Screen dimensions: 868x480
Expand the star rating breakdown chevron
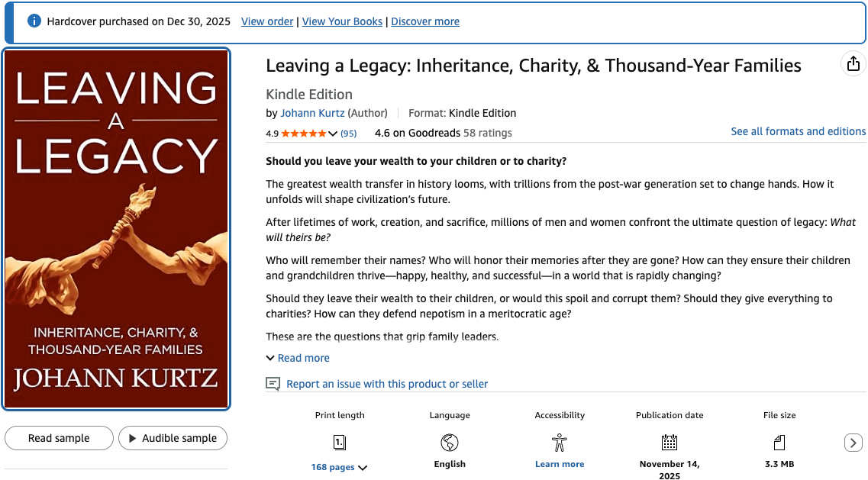point(333,134)
